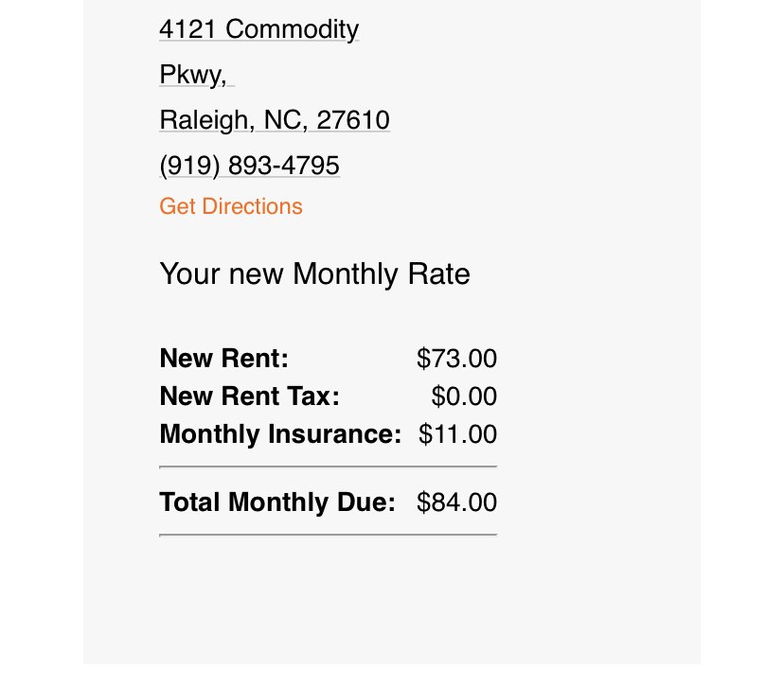Click the Get Directions link
The width and height of the screenshot is (784, 687).
(x=230, y=206)
